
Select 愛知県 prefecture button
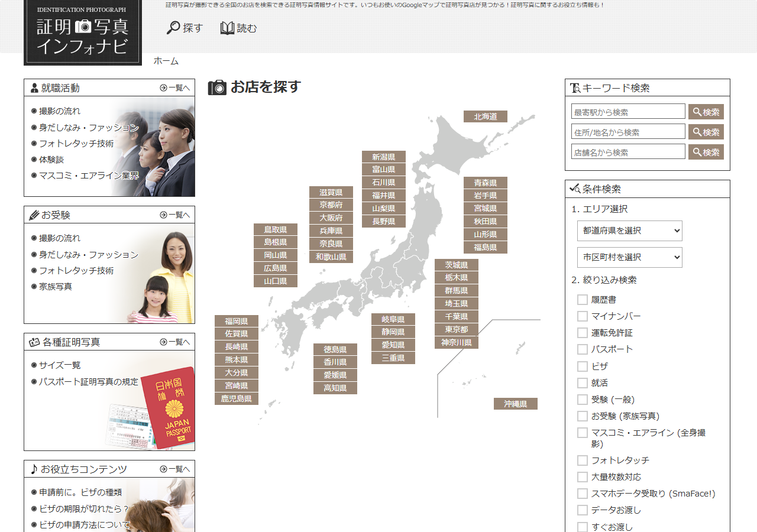[393, 345]
